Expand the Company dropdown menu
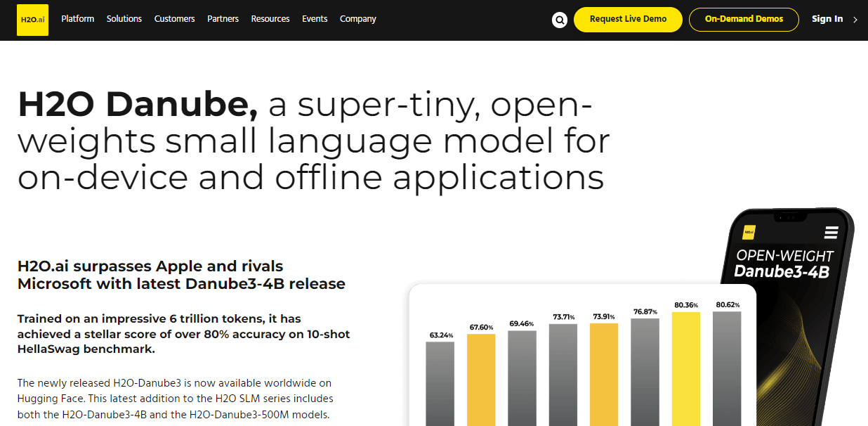The image size is (868, 426). point(358,19)
